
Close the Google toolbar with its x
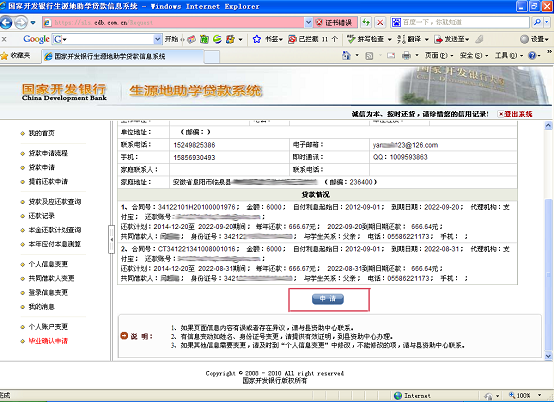point(4,39)
